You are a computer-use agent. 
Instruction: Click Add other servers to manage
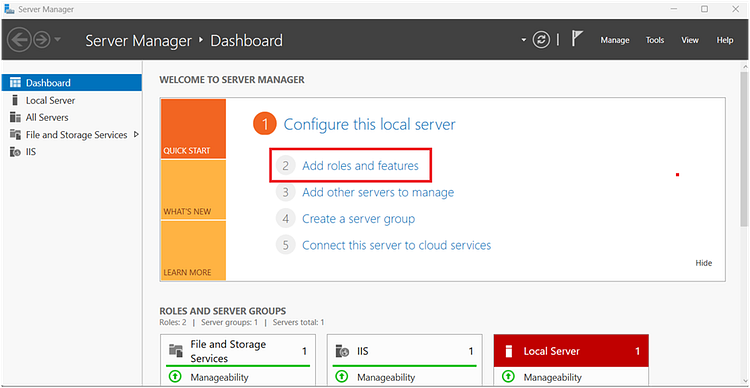(x=378, y=192)
